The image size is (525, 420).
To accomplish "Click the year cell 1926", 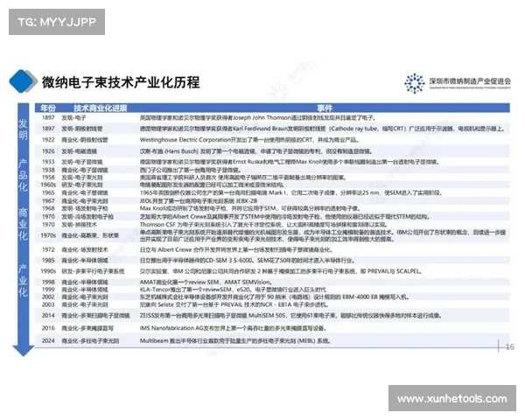I will point(48,151).
